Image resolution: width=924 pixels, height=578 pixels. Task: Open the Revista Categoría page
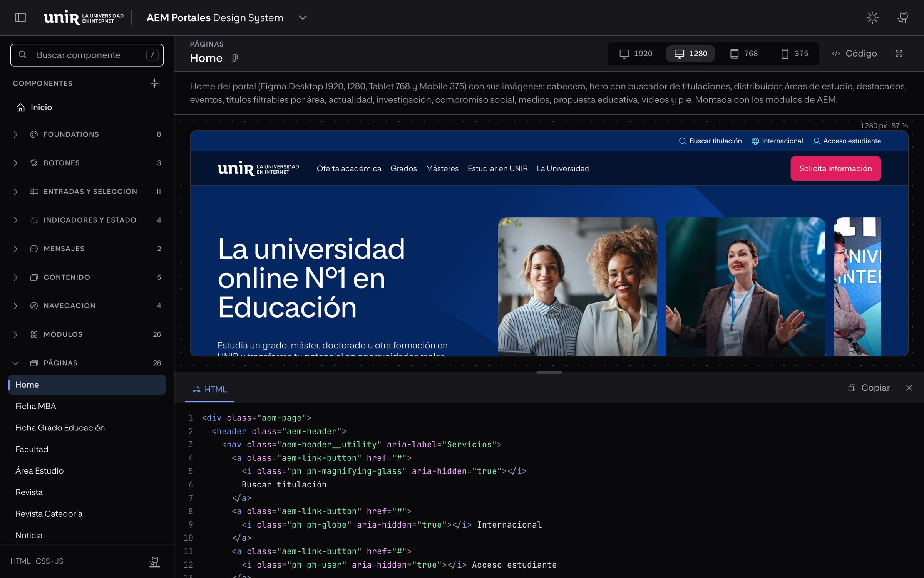click(87, 514)
